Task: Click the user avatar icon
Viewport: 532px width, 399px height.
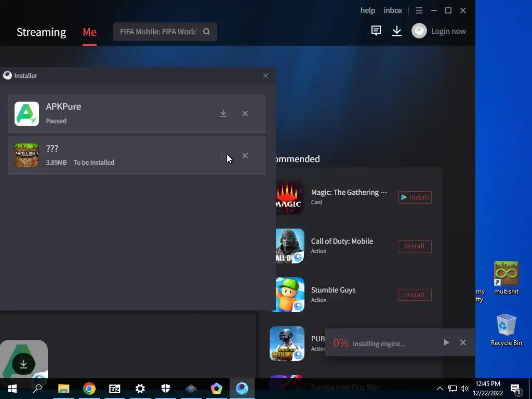Action: point(419,31)
